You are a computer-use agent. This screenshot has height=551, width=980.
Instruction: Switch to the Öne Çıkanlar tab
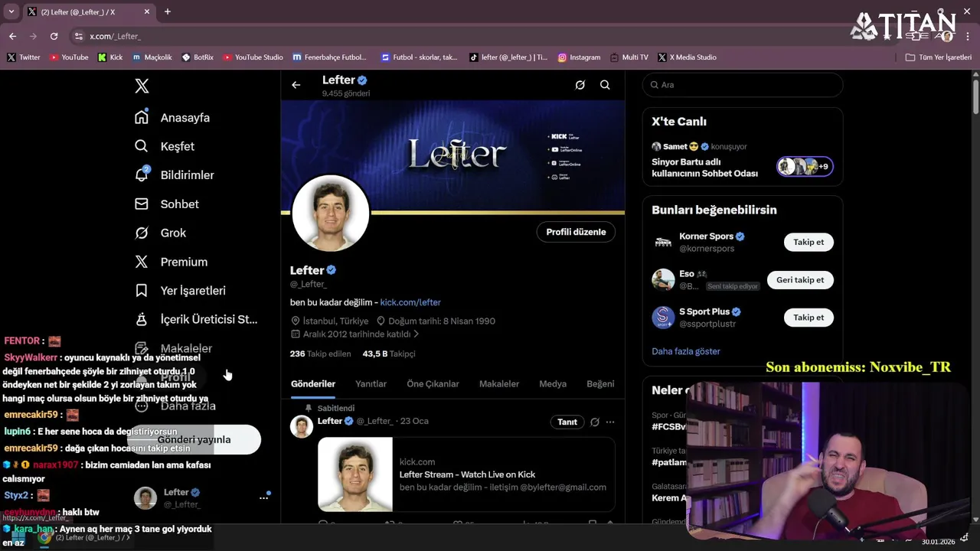coord(433,384)
